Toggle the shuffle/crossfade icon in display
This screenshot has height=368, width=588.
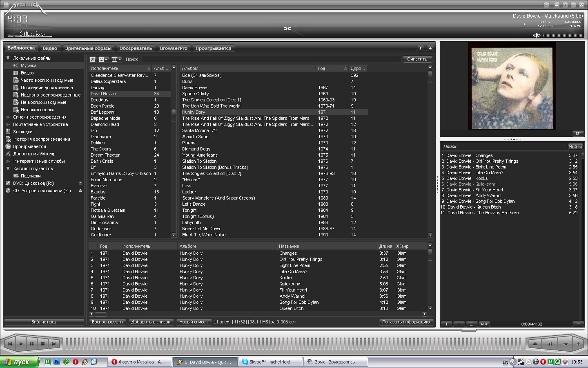(287, 29)
